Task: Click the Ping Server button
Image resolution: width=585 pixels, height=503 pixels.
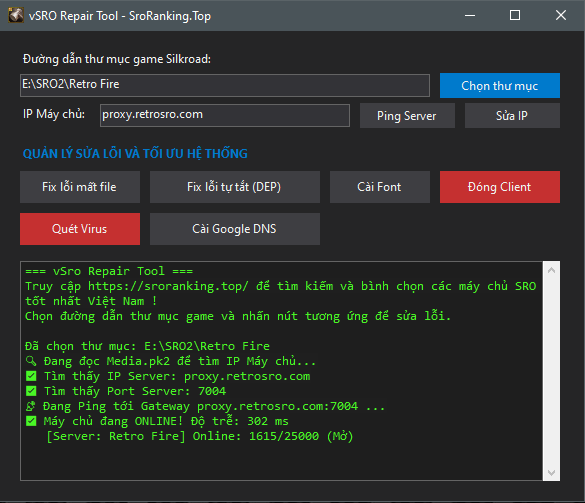Action: pyautogui.click(x=407, y=116)
